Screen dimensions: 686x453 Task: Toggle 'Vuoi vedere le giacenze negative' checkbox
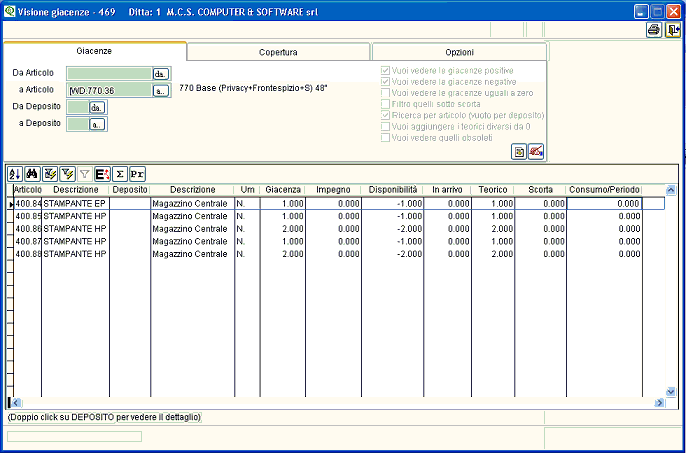tap(385, 82)
